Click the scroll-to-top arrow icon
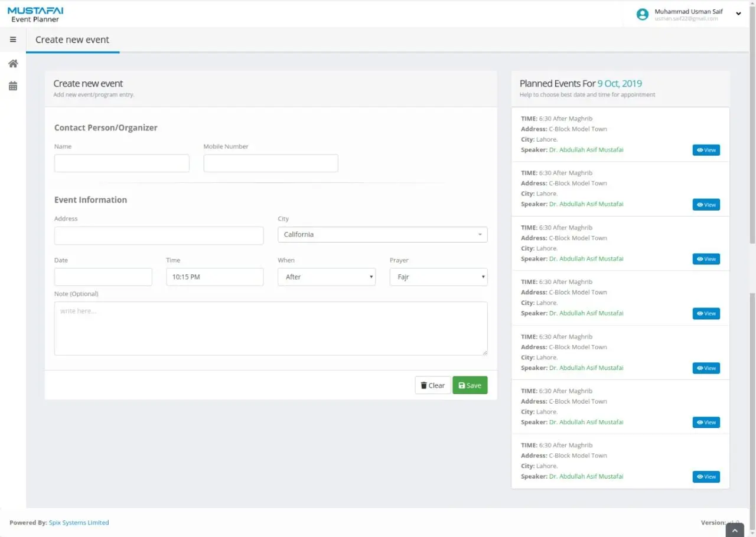756x537 pixels. point(735,531)
